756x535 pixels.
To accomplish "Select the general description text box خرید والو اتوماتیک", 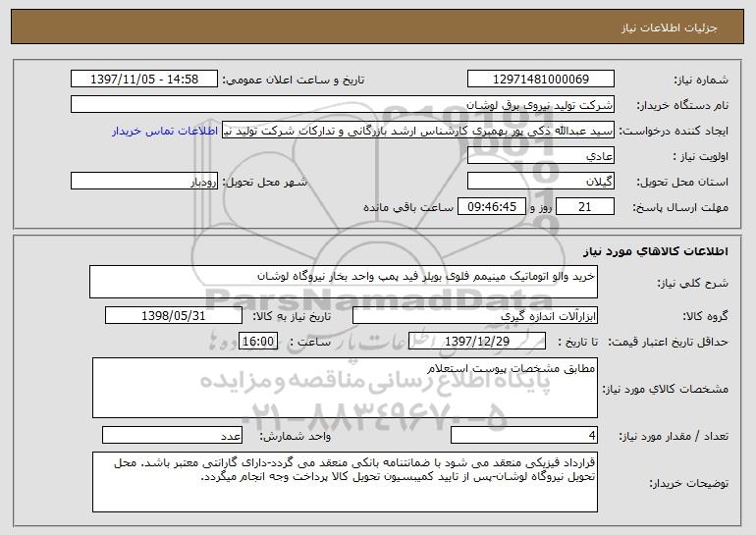I will [x=344, y=282].
